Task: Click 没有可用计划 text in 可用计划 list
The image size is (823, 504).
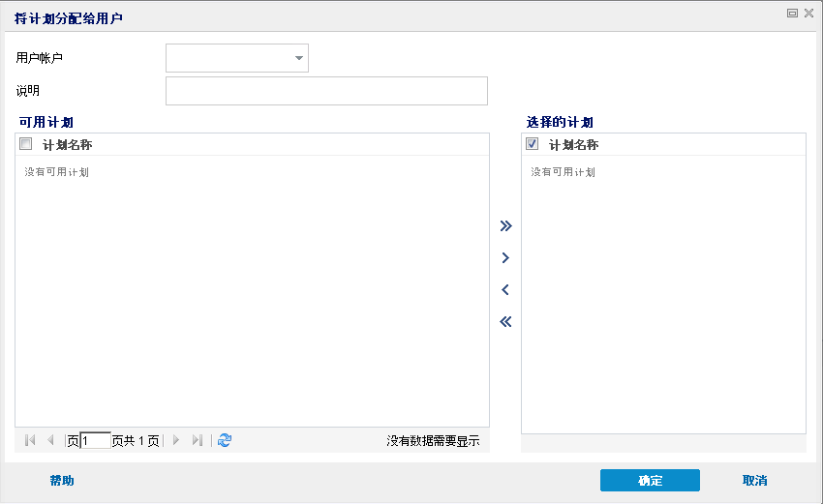Action: point(57,172)
